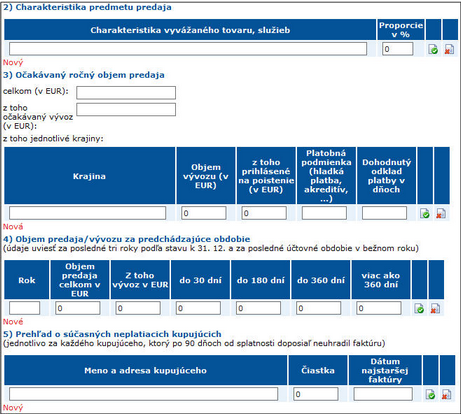Add a new characteristic via the Nový link under section 2
Screen dimensions: 461x414
13,63
